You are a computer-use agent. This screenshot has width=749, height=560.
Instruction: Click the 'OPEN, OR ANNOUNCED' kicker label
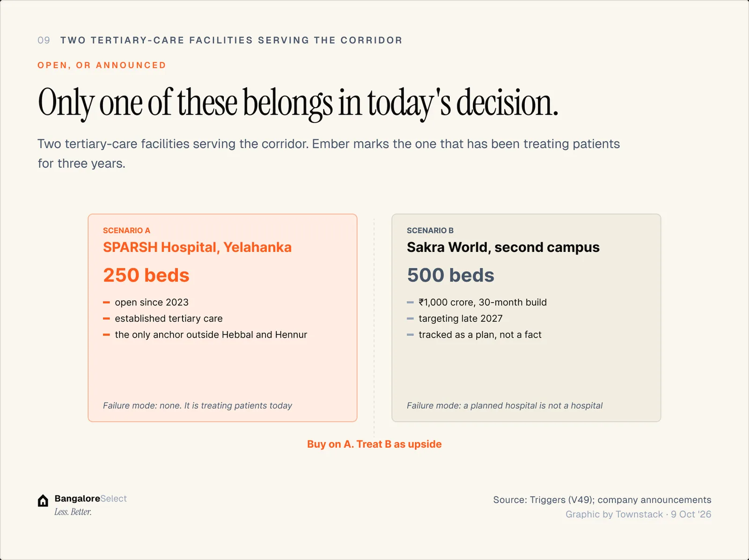(x=102, y=65)
